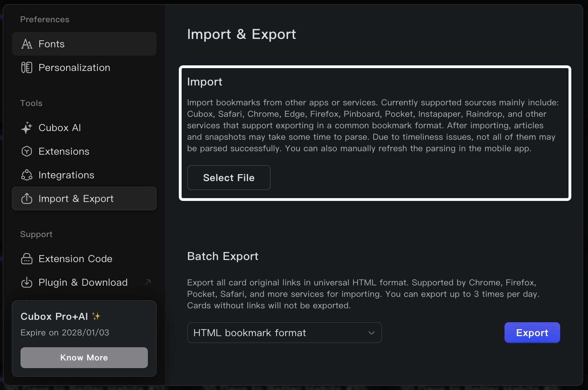This screenshot has height=390, width=588.
Task: Click the chevron on the export format selector
Action: (372, 333)
